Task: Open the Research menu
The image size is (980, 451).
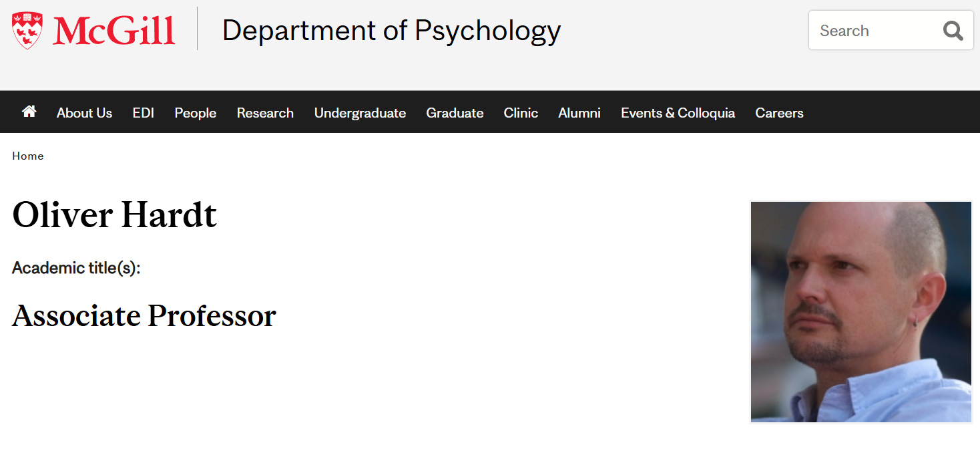Action: click(265, 113)
